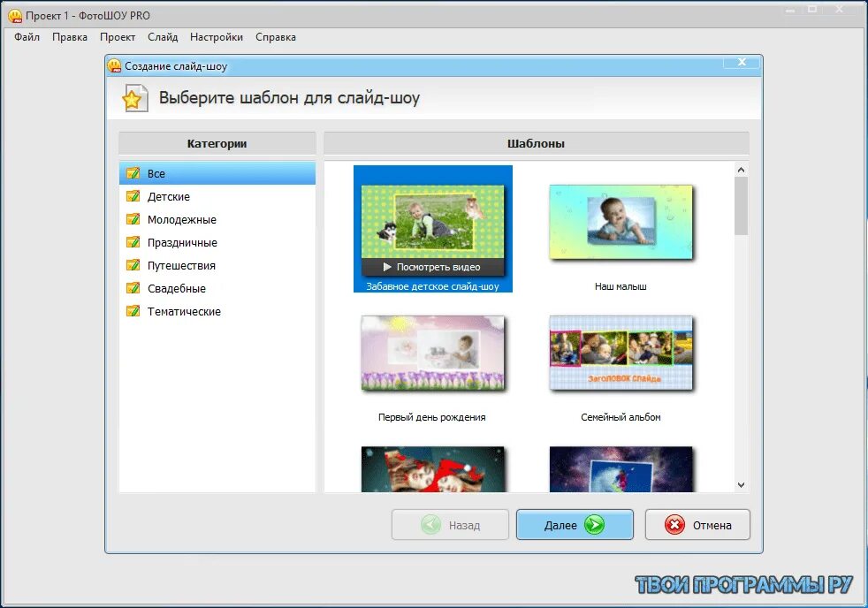The width and height of the screenshot is (868, 608).
Task: Click the icon beside Все category
Action: (133, 173)
